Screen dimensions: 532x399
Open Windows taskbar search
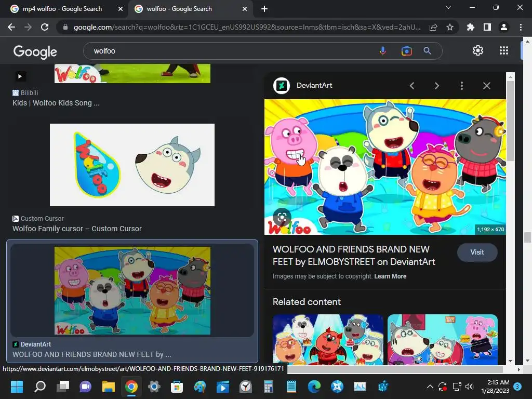point(39,387)
